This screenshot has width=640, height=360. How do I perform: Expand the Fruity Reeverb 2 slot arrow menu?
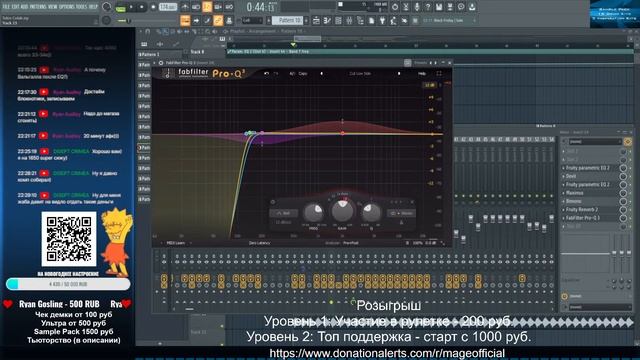coord(564,209)
